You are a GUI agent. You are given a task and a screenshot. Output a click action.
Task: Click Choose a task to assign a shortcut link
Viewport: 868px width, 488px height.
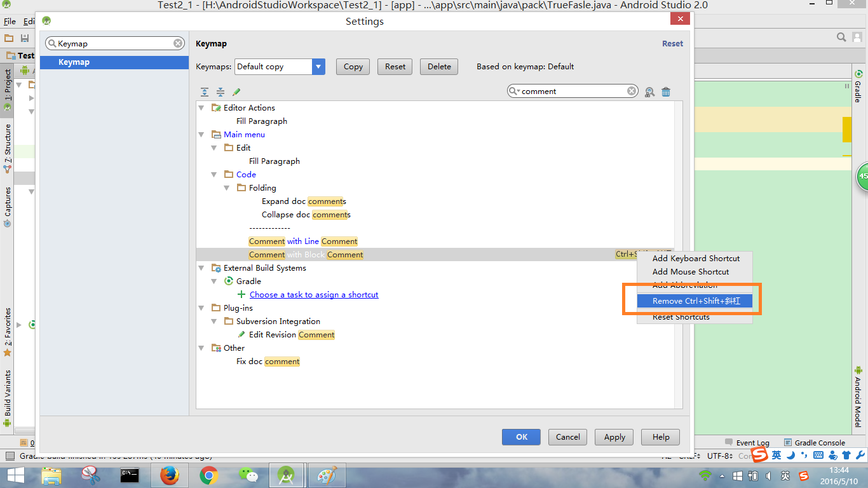coord(314,295)
